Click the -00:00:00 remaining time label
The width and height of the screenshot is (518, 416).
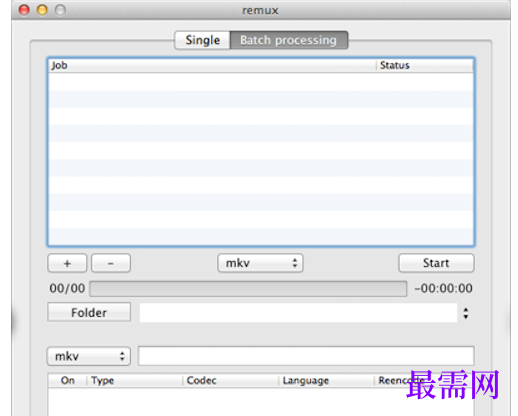443,288
